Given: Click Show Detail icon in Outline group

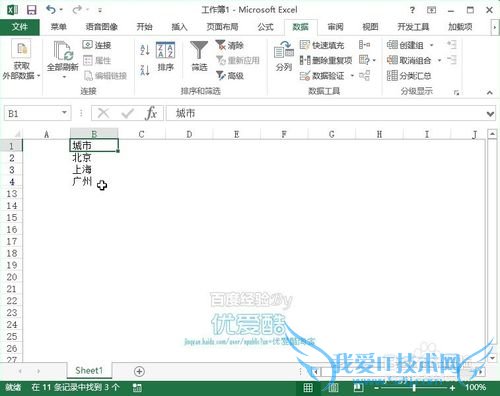Looking at the screenshot, I should pos(452,45).
